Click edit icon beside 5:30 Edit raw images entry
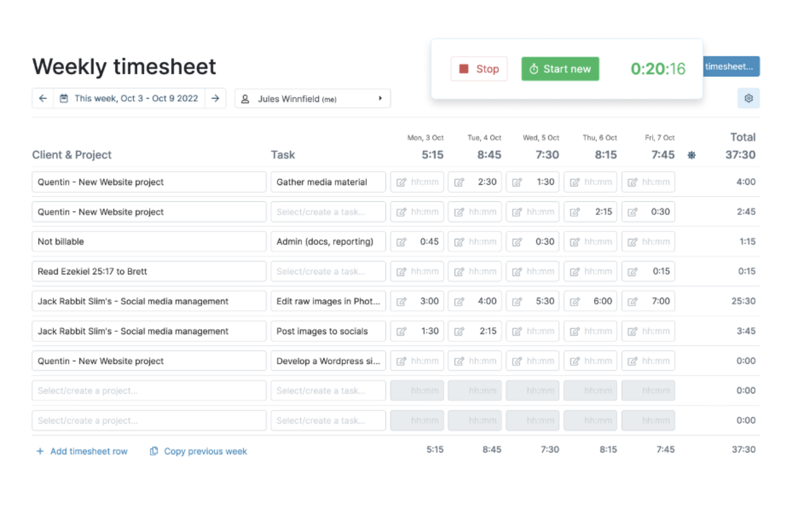Viewport: 798px width, 532px height. coord(517,301)
